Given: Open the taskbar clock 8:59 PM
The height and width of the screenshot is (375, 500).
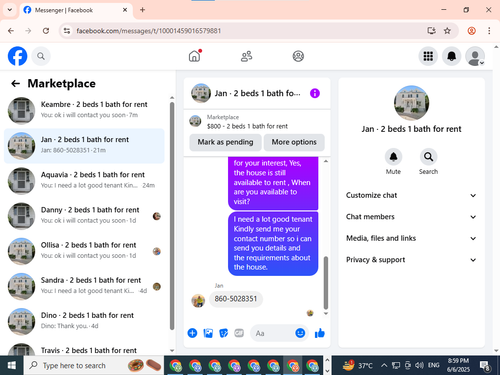Looking at the screenshot, I should [x=458, y=365].
